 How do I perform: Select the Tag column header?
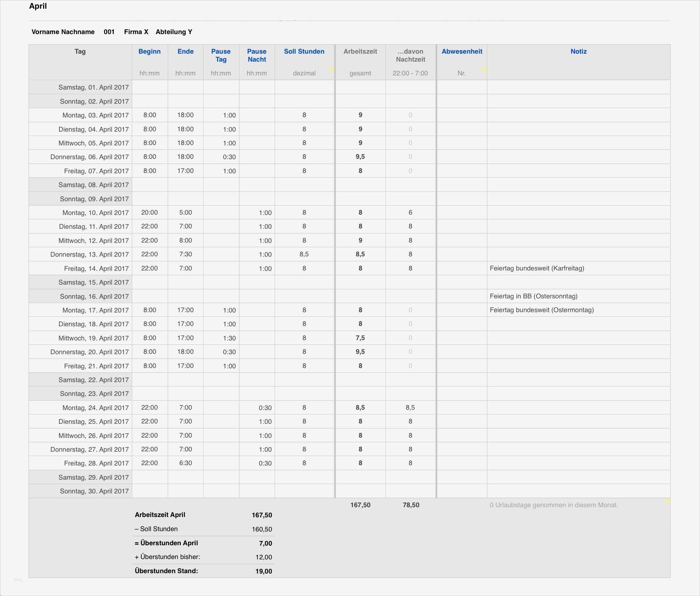[x=80, y=51]
